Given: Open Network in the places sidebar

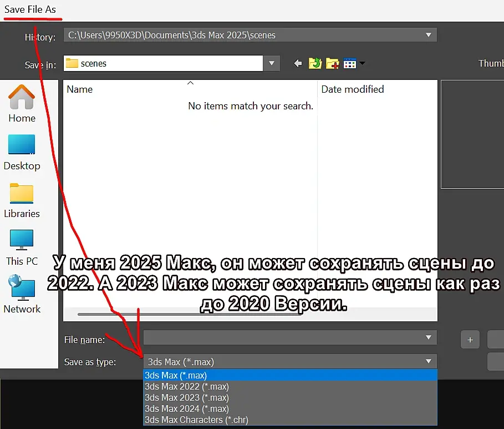Looking at the screenshot, I should point(22,294).
